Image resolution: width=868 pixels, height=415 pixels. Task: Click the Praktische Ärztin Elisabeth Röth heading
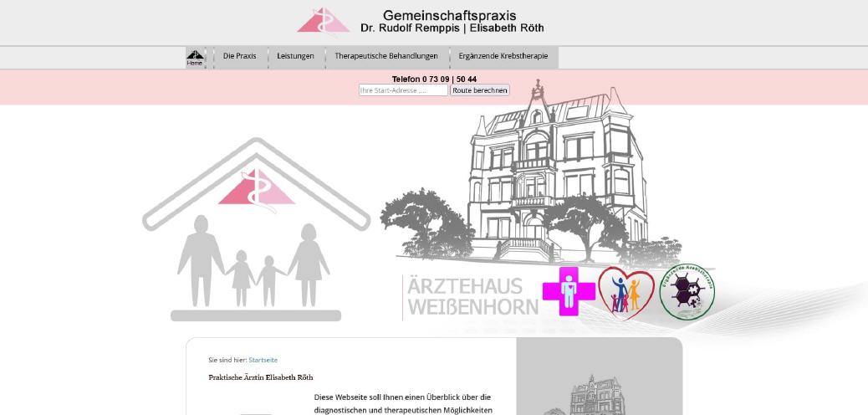click(x=261, y=377)
